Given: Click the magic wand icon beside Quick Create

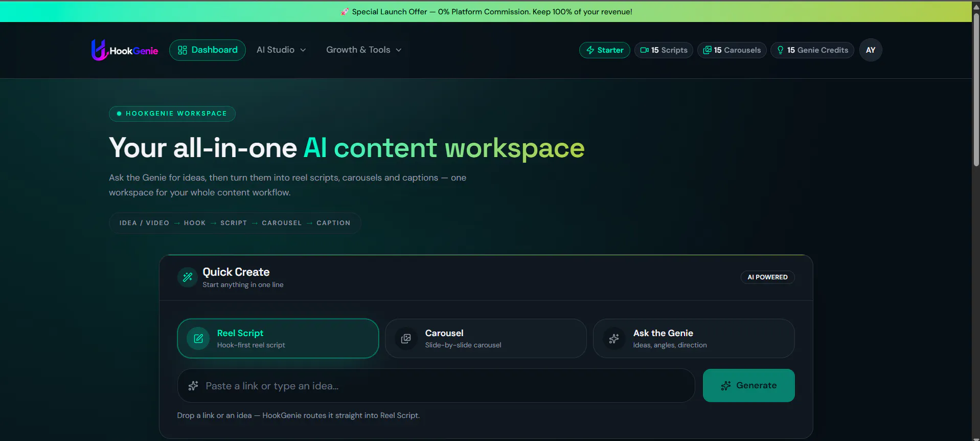Looking at the screenshot, I should [188, 277].
